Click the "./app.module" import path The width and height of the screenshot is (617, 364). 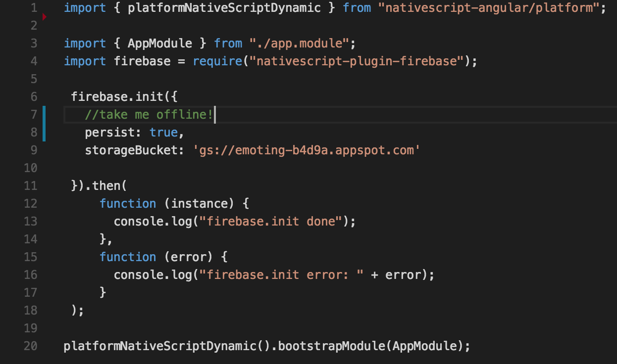click(x=299, y=44)
